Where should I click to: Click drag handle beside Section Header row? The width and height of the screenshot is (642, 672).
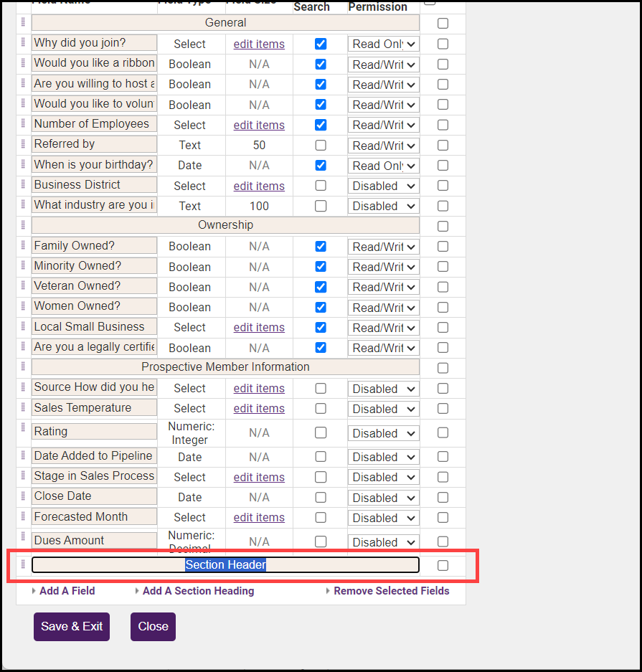click(x=23, y=564)
